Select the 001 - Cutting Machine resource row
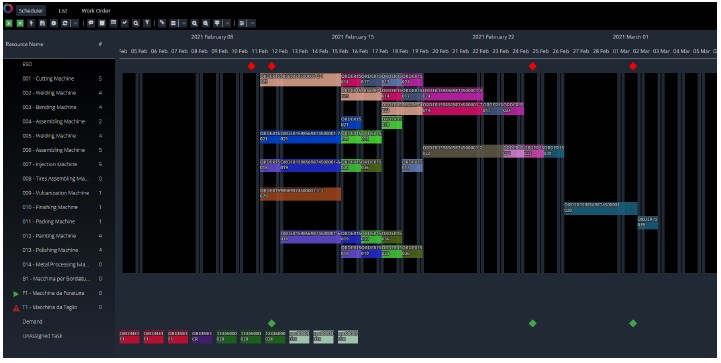 [59, 79]
